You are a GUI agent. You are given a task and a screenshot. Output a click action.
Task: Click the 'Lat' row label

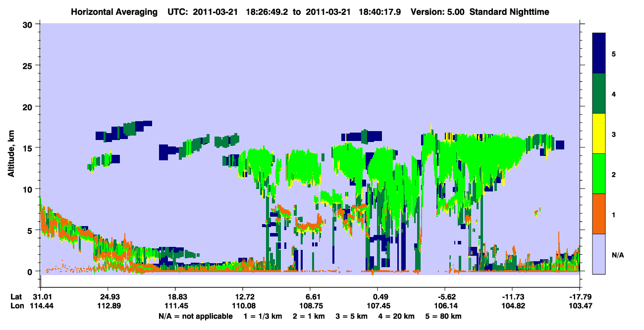tap(16, 297)
